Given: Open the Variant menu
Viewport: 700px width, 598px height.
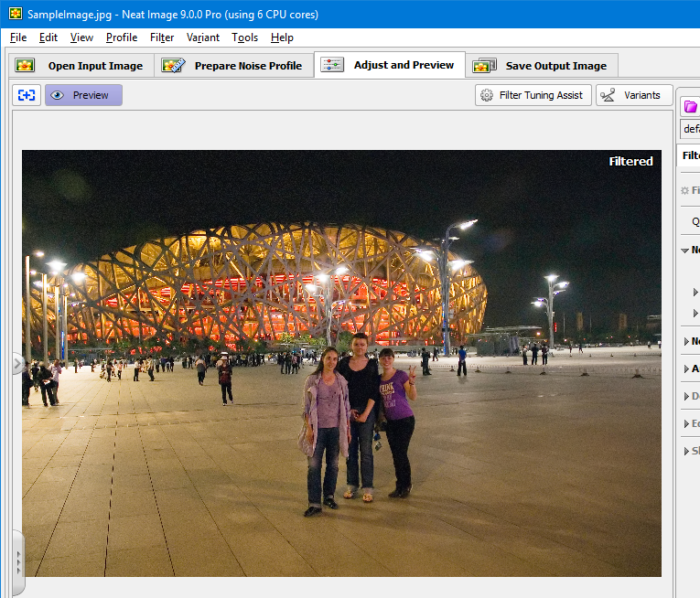Looking at the screenshot, I should (x=202, y=37).
